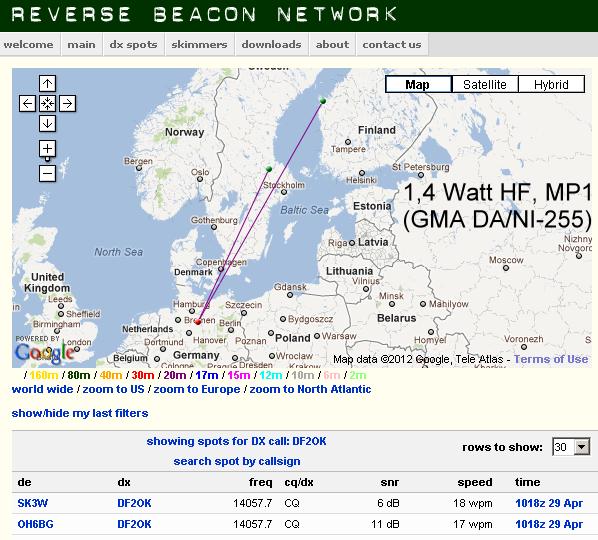The image size is (598, 540).
Task: Filter by the 17m band
Action: 207,375
